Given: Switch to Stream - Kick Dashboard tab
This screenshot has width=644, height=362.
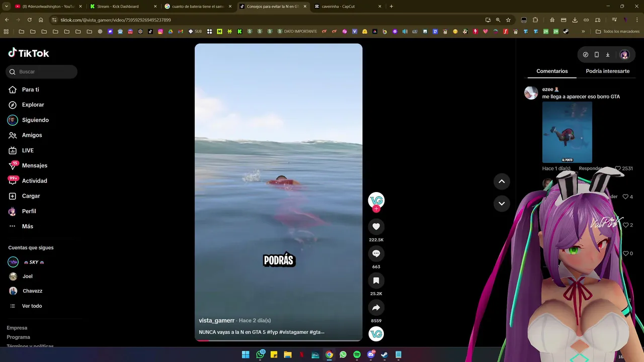Looking at the screenshot, I should (x=123, y=7).
